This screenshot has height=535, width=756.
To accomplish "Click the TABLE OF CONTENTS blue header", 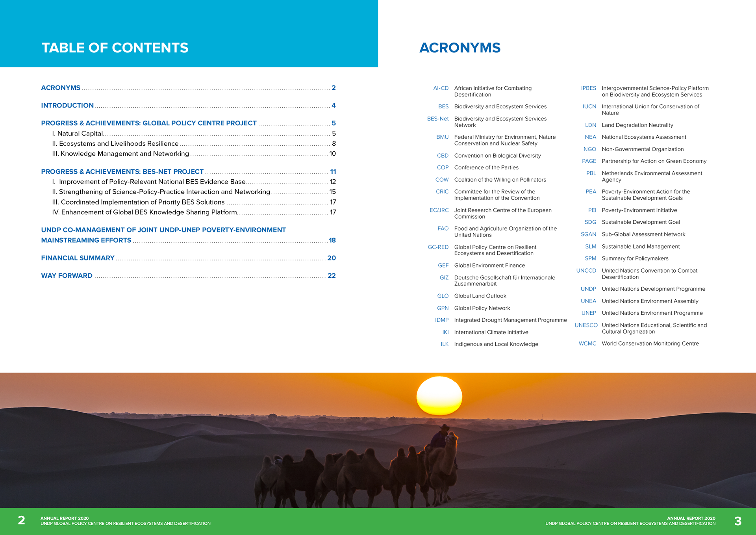I will [115, 48].
